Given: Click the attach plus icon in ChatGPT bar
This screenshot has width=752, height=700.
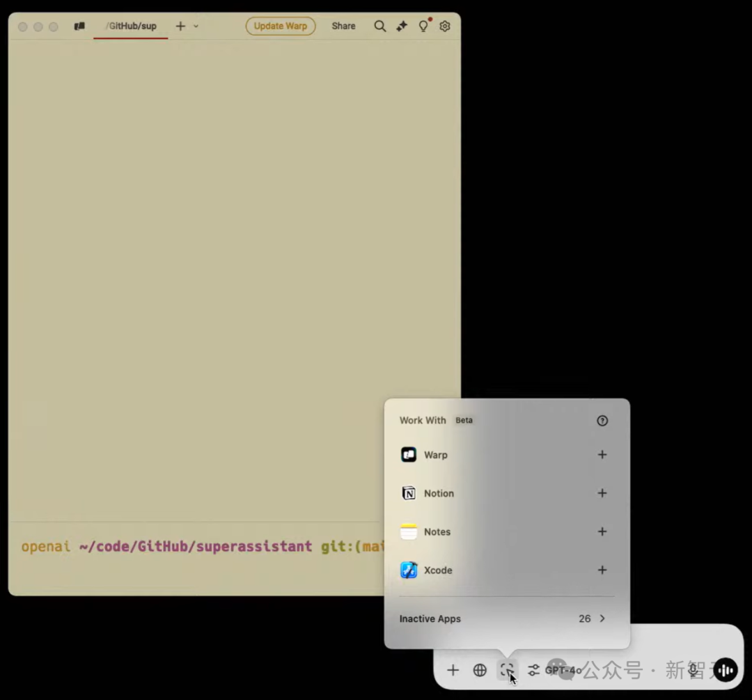Looking at the screenshot, I should (x=453, y=670).
